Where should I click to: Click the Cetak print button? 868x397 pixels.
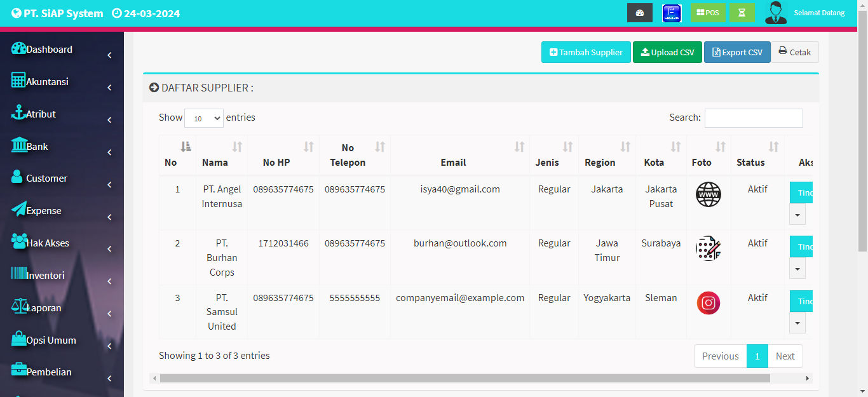[795, 52]
